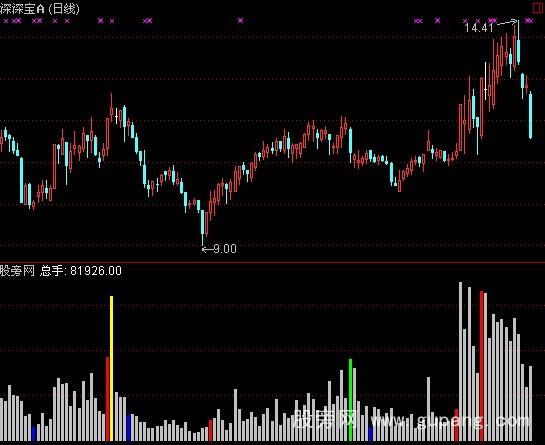
Task: Select the last long cyan candlestick on the chart
Action: coord(530,115)
